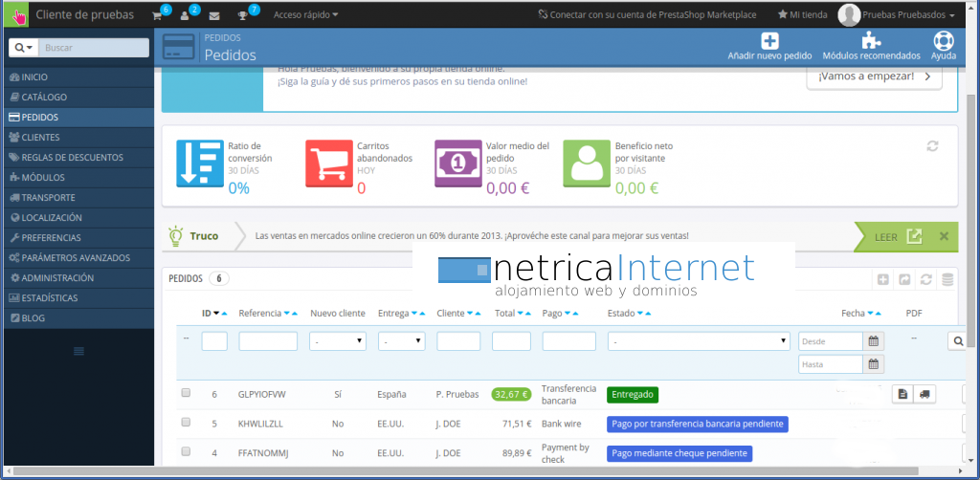980x480 pixels.
Task: Open the trophy merchant expertise icon
Action: coord(242,15)
